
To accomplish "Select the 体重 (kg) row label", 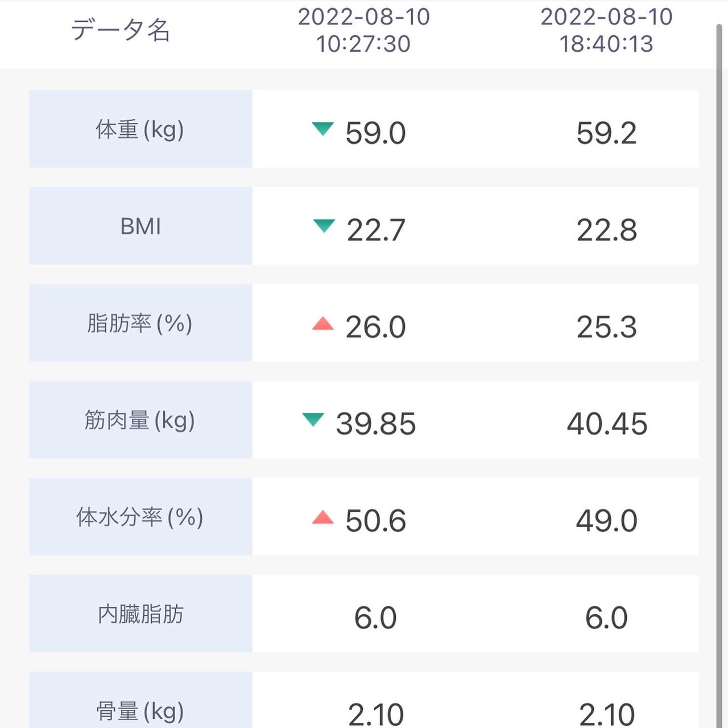I will click(x=140, y=129).
